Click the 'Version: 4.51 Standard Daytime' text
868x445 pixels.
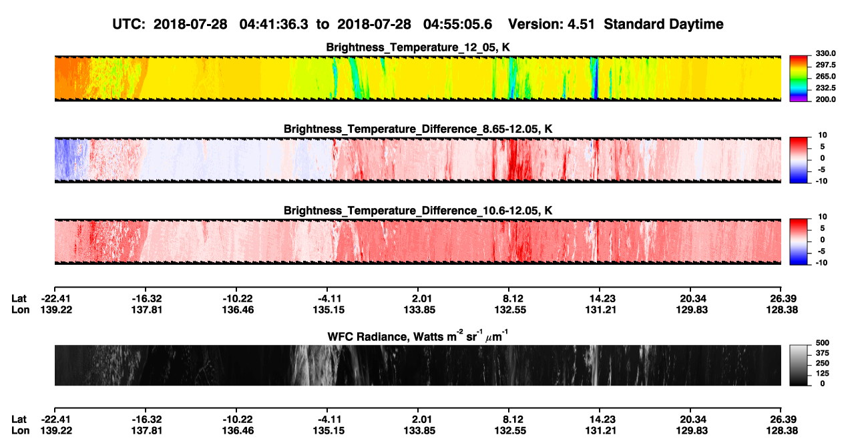(x=616, y=24)
